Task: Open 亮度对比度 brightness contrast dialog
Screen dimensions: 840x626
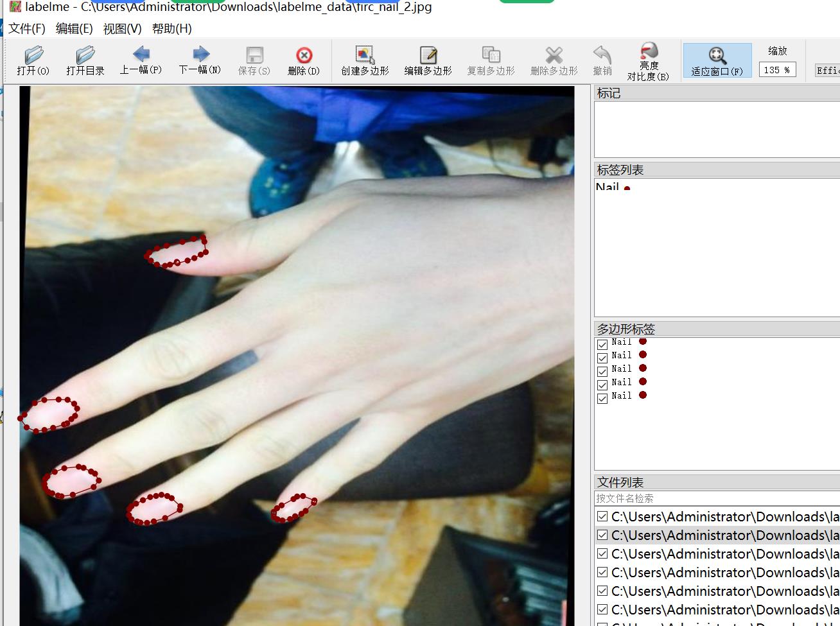Action: pyautogui.click(x=649, y=62)
